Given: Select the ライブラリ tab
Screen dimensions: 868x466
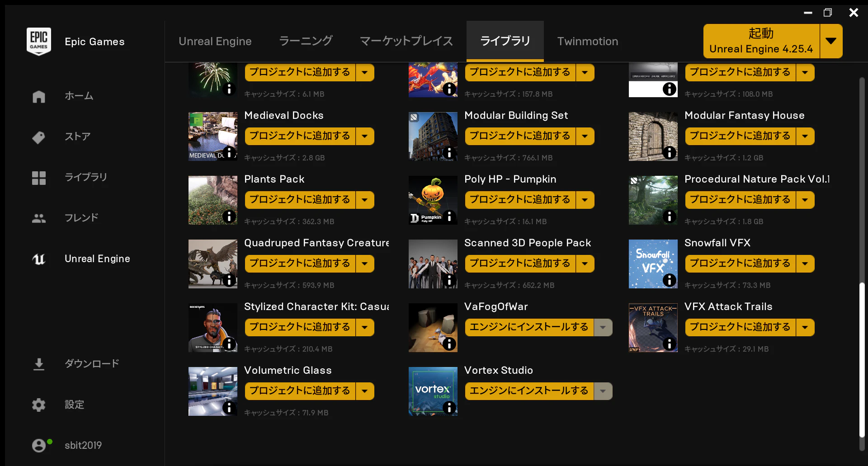Looking at the screenshot, I should tap(505, 41).
